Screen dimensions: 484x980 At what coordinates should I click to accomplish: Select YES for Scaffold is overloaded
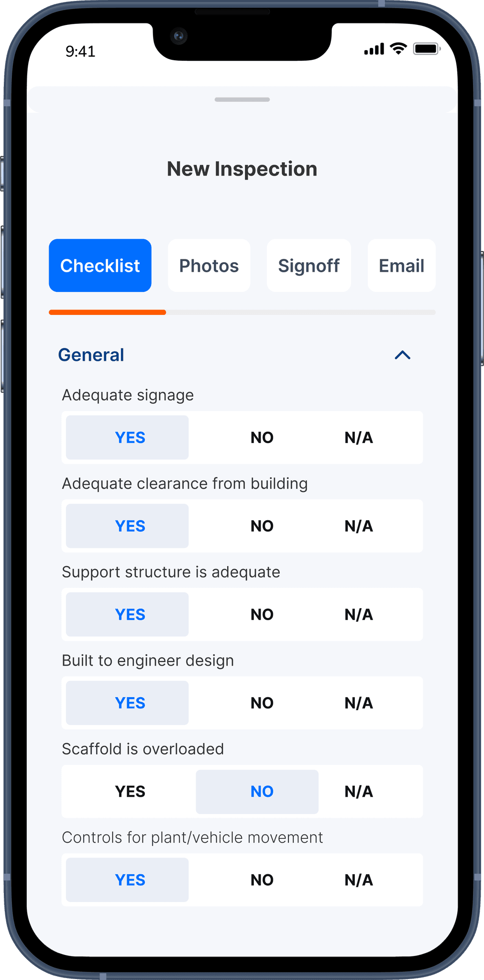130,791
